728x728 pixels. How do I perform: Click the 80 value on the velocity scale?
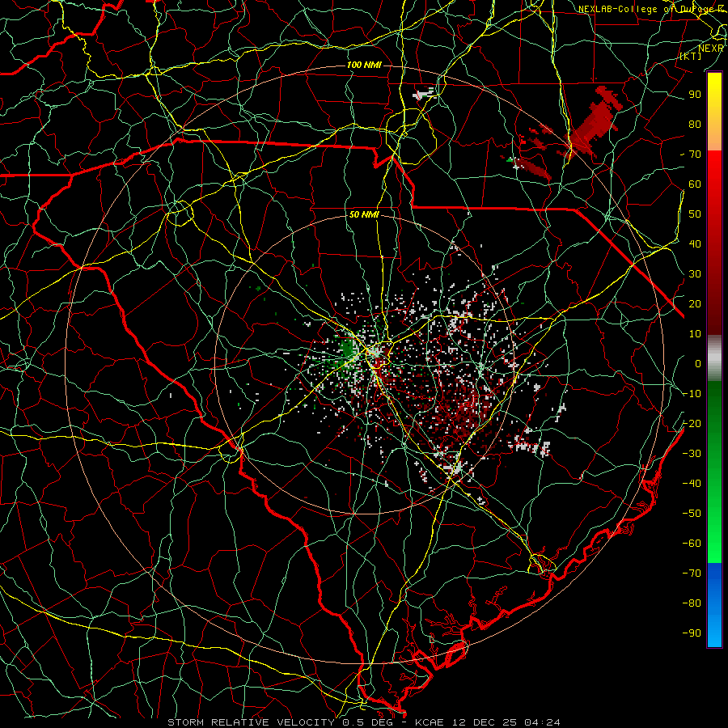(x=695, y=124)
